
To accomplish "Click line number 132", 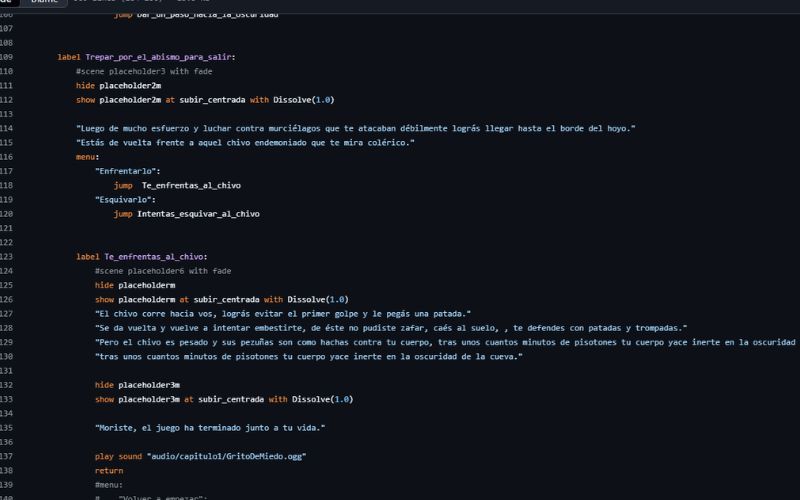I will point(7,384).
